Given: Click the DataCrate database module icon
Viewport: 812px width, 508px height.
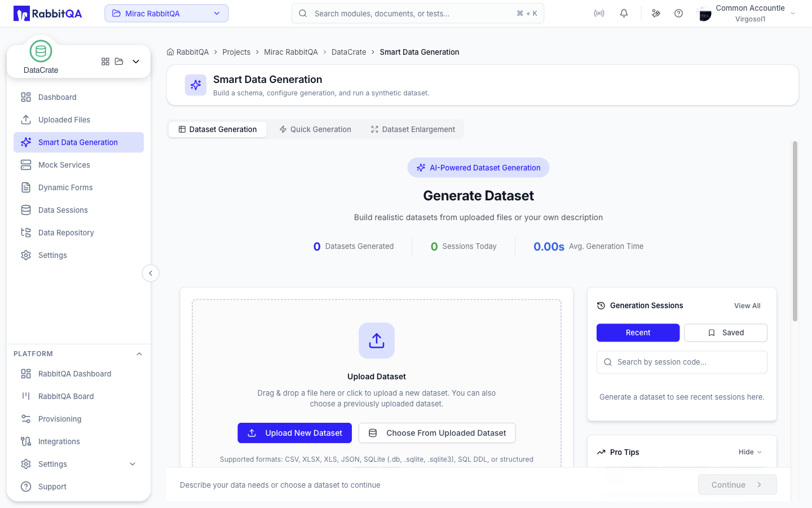Looking at the screenshot, I should pyautogui.click(x=41, y=51).
